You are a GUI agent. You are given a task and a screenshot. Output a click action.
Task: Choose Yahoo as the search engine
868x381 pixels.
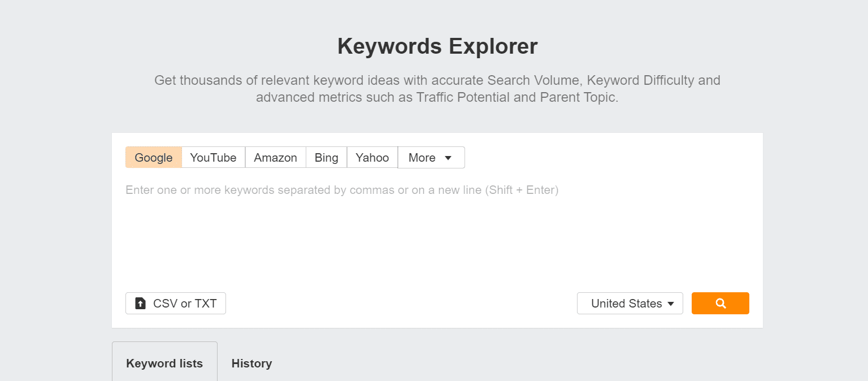coord(372,158)
